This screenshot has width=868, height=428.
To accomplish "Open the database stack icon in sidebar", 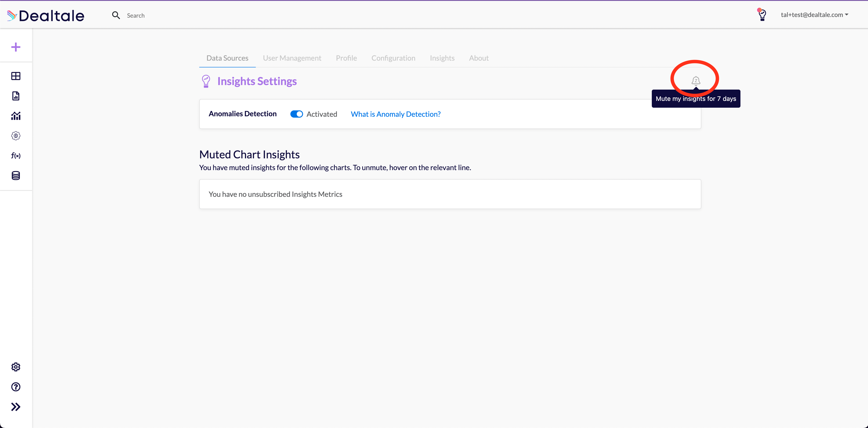I will [x=16, y=176].
